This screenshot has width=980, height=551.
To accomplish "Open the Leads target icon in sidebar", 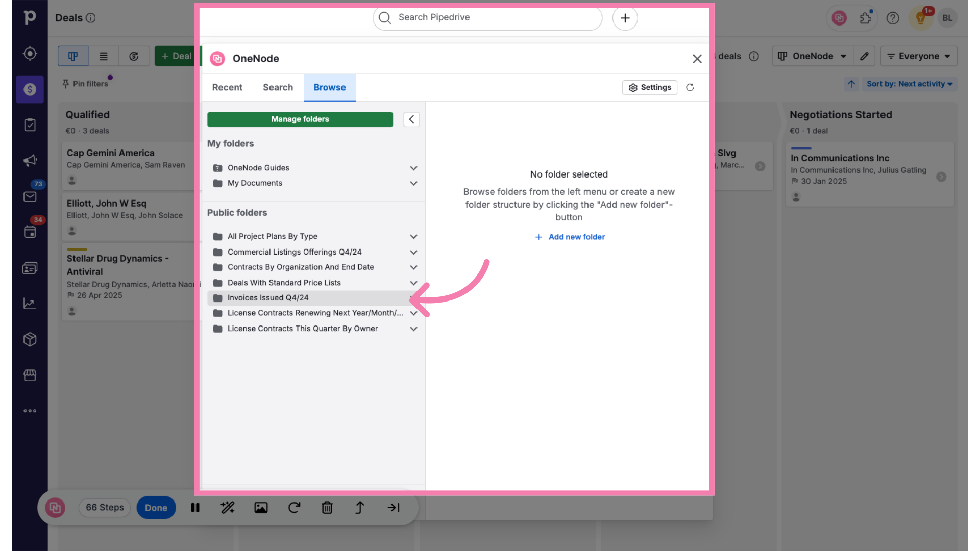I will (30, 54).
